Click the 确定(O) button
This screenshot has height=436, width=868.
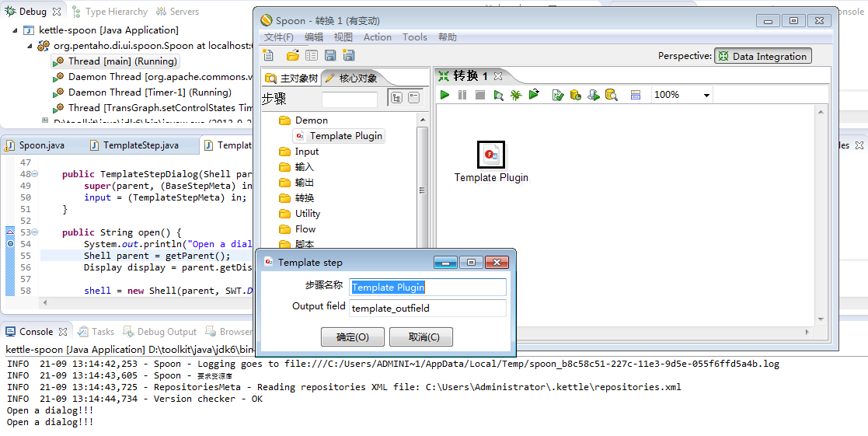(x=353, y=337)
